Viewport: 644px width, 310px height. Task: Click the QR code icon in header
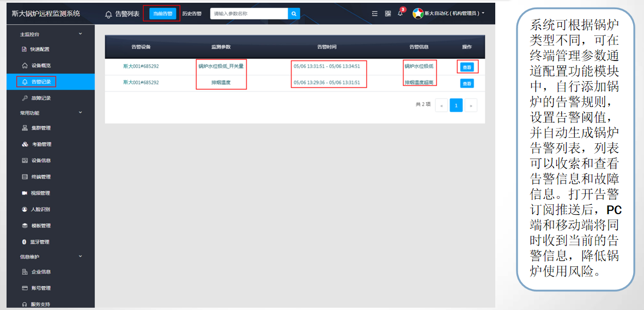388,14
